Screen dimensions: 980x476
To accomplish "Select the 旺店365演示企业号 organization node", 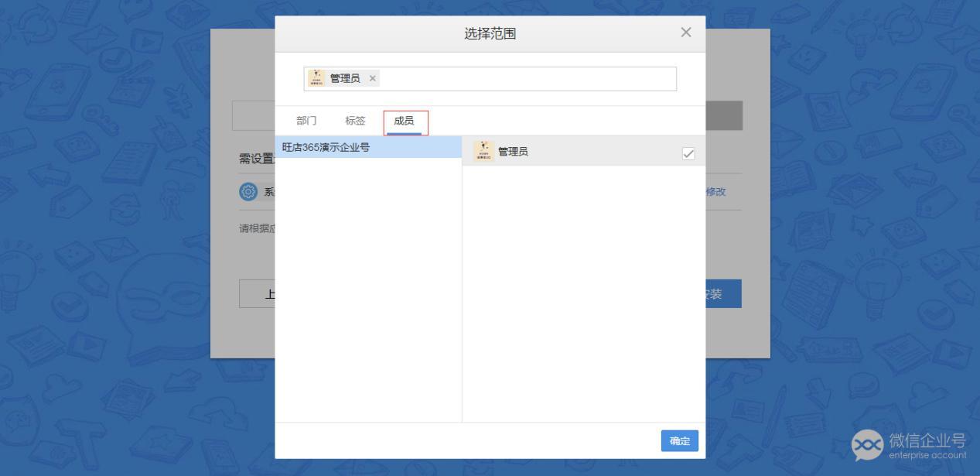I will coord(326,147).
